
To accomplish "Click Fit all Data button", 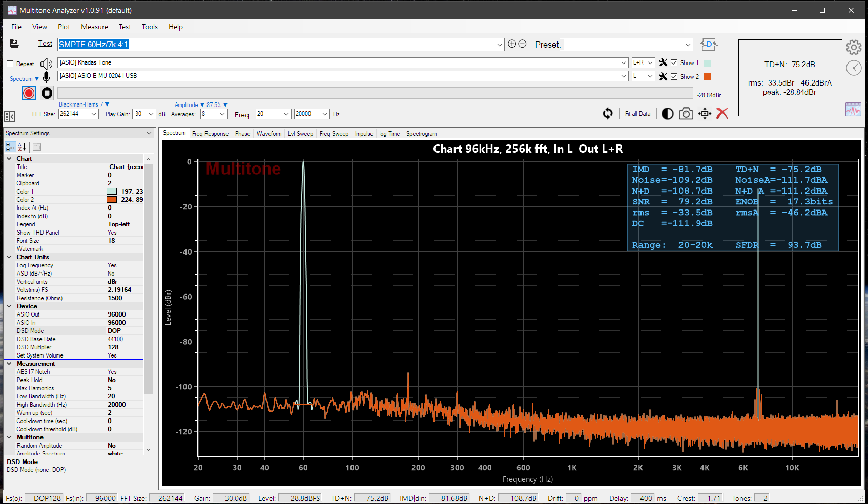I will pos(637,114).
